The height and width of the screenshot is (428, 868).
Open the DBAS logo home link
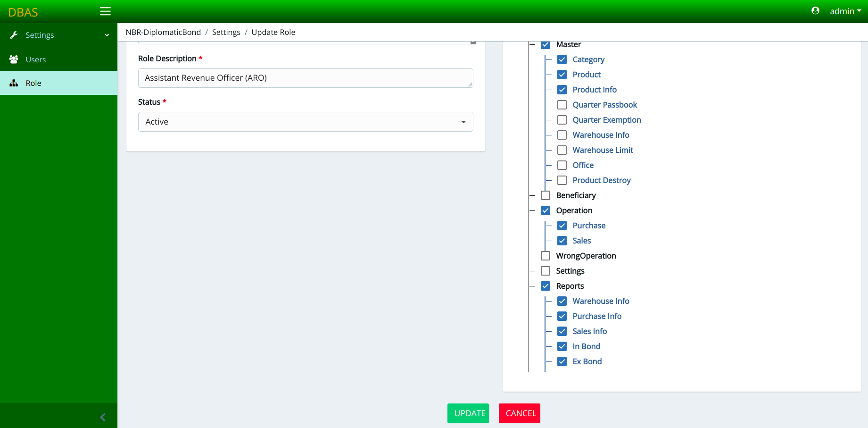click(x=23, y=12)
